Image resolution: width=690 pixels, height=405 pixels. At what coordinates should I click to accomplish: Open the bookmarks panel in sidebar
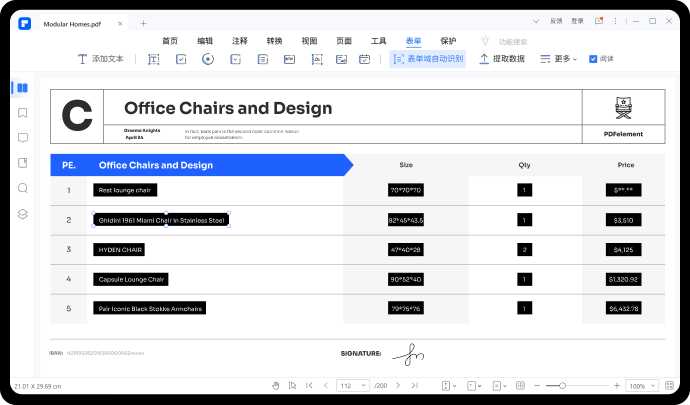(x=22, y=113)
